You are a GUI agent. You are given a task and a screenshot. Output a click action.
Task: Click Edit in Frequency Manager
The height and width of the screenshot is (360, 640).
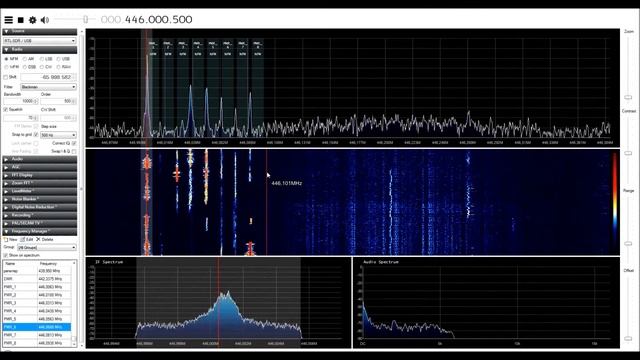pyautogui.click(x=27, y=240)
